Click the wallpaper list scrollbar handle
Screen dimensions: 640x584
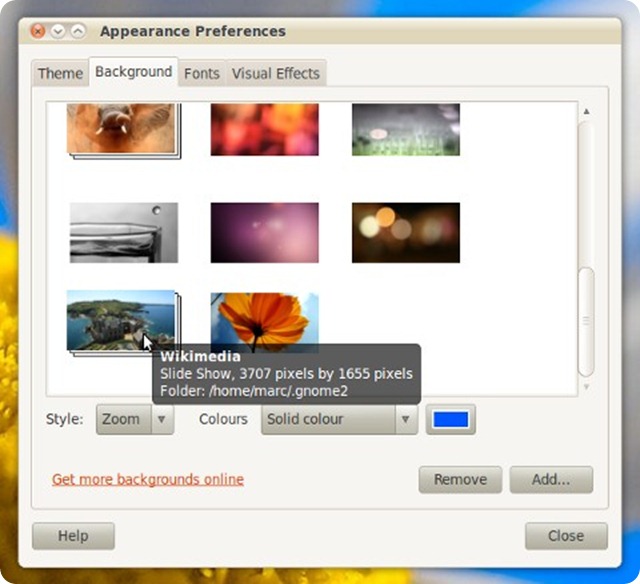(587, 322)
